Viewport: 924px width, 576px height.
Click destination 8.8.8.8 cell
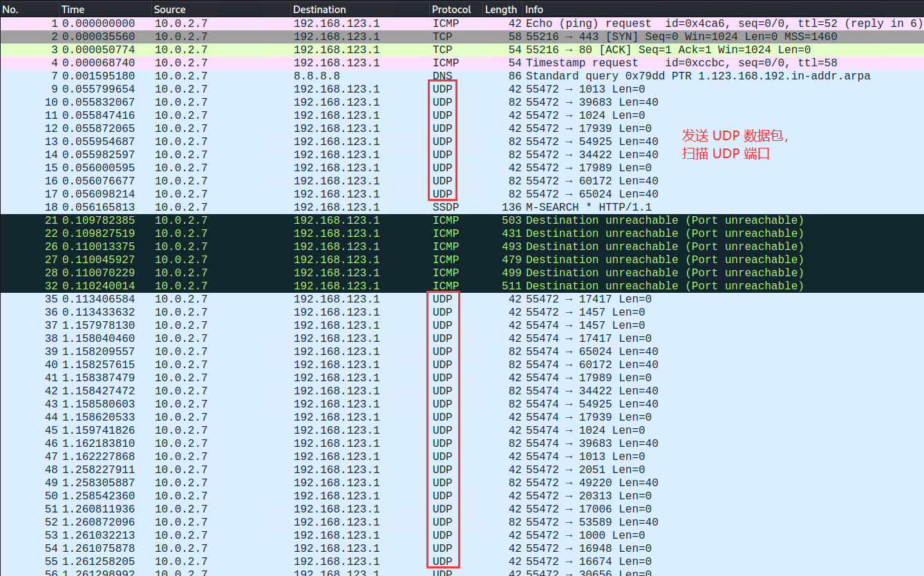(317, 76)
